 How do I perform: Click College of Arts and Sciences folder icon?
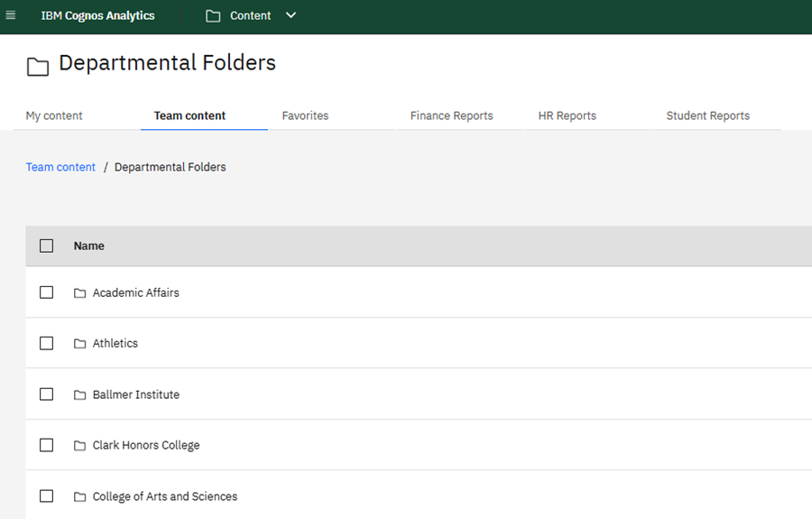point(79,496)
